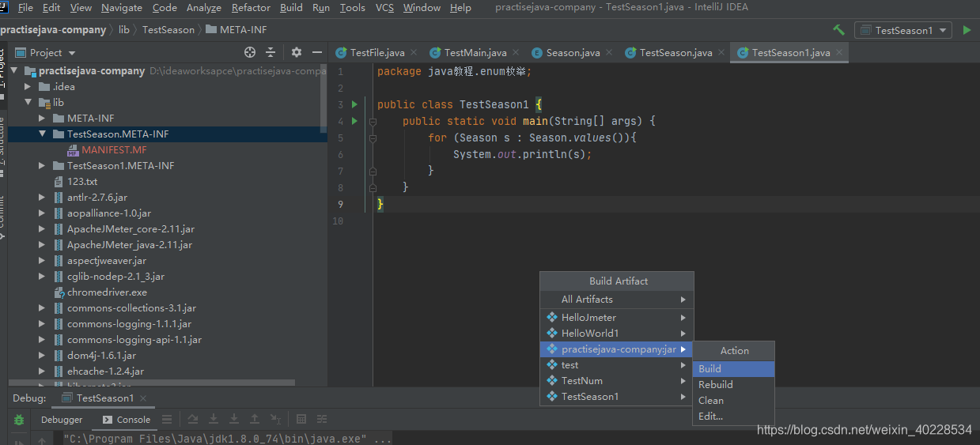The height and width of the screenshot is (445, 980).
Task: Select HelloWorld1 artifact
Action: coord(617,334)
